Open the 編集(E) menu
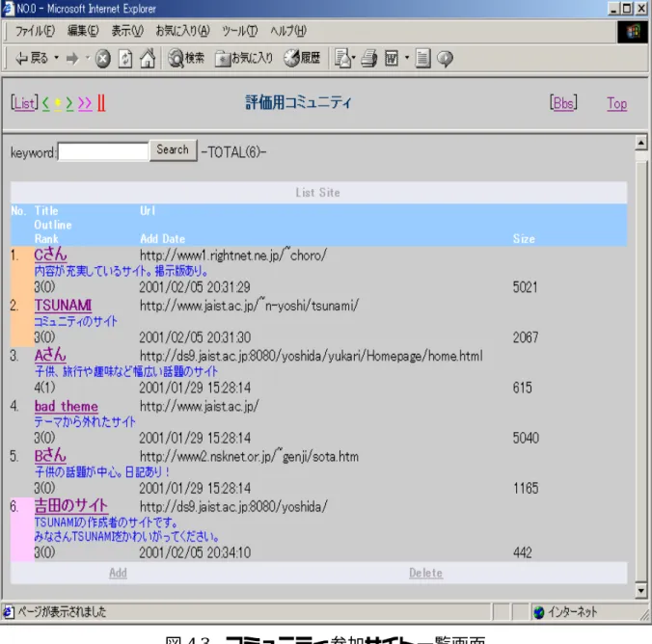The width and height of the screenshot is (652, 644). click(x=83, y=31)
